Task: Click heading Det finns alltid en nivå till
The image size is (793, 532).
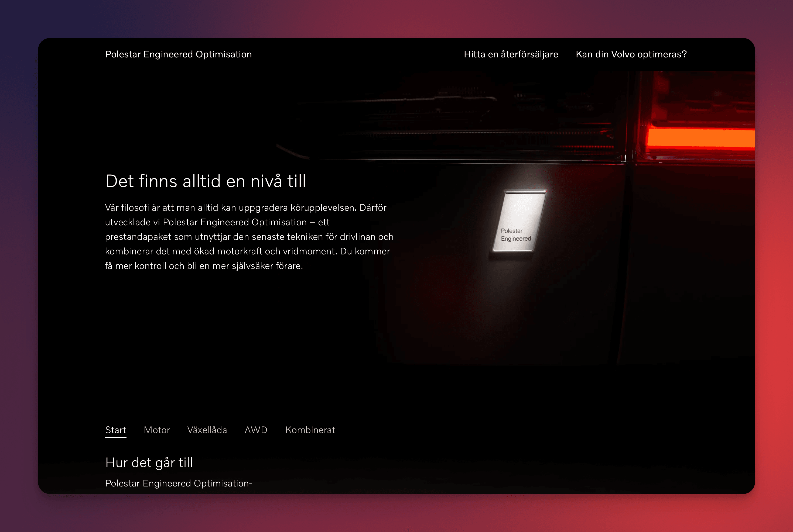Action: pos(206,181)
